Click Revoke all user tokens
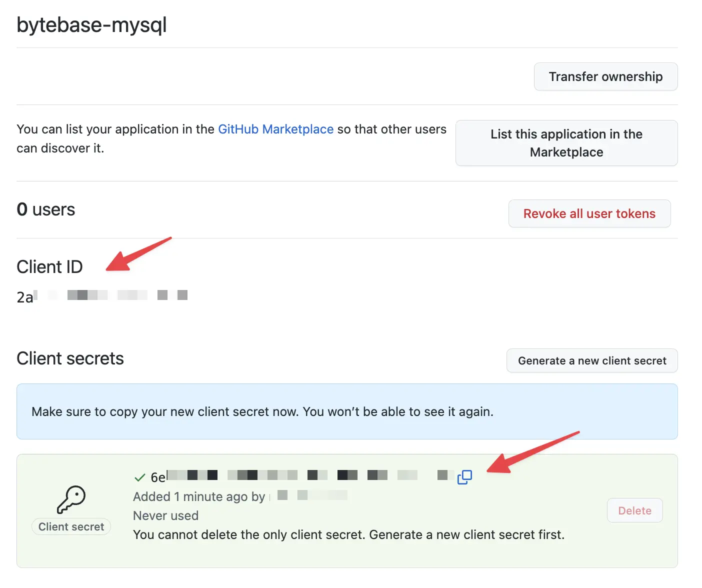Screen dimensions: 702x588 click(x=589, y=213)
